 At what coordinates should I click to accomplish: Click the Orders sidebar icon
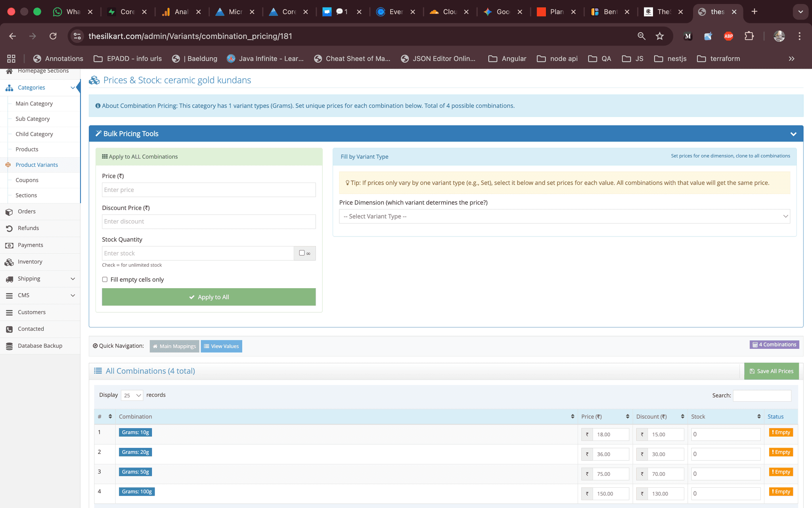(9, 212)
